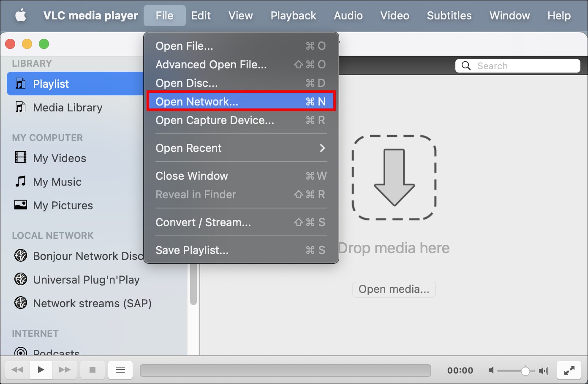588x384 pixels.
Task: Click the Drop media here arrow box
Action: coord(394,178)
